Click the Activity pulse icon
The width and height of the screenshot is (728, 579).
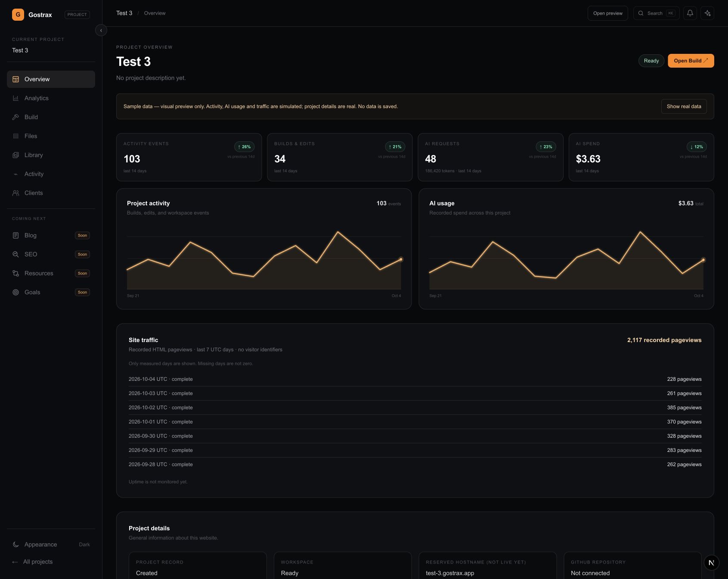pyautogui.click(x=15, y=174)
